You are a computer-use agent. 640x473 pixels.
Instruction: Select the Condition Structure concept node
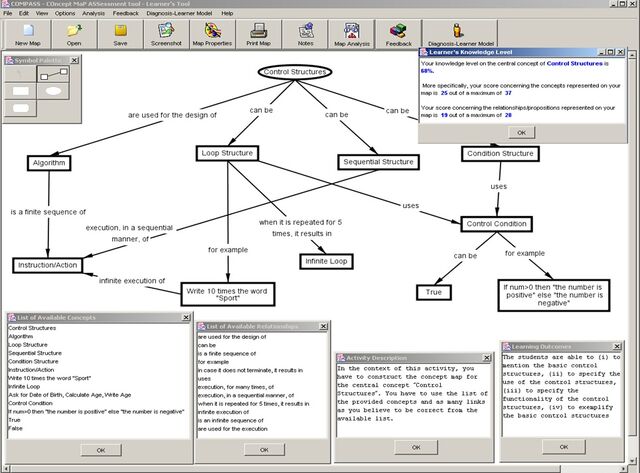[500, 154]
